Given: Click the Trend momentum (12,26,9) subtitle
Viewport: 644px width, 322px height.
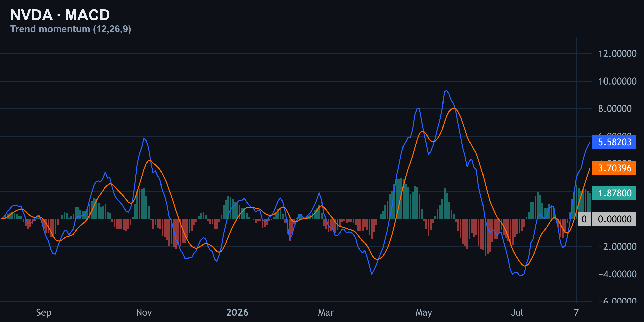Looking at the screenshot, I should [71, 29].
